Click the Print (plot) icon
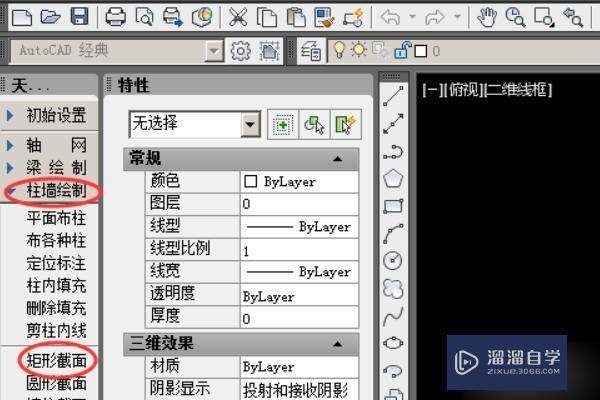 click(x=115, y=17)
